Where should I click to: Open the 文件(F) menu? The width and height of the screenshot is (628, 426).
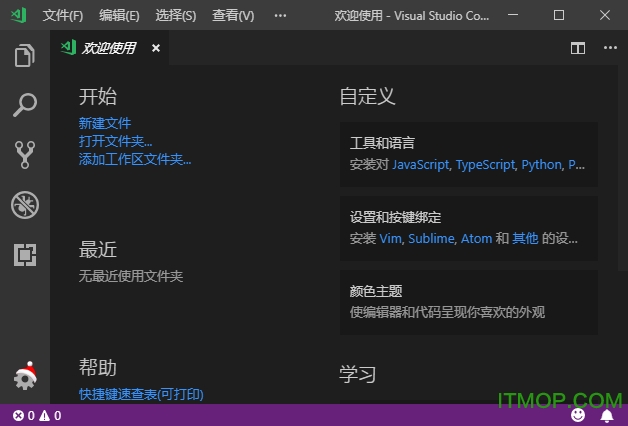coord(63,16)
